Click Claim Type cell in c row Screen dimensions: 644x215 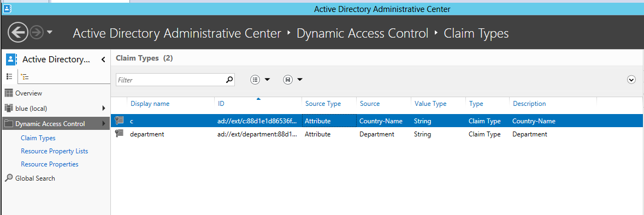[x=485, y=121]
